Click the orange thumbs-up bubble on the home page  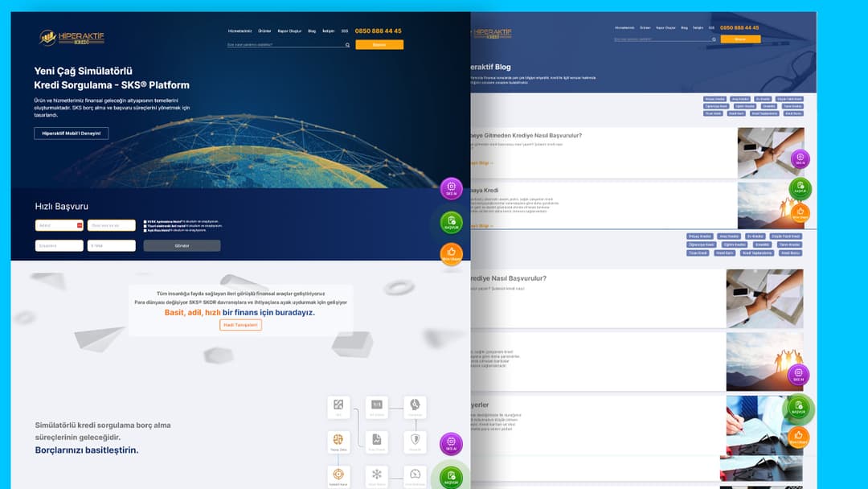pos(451,253)
